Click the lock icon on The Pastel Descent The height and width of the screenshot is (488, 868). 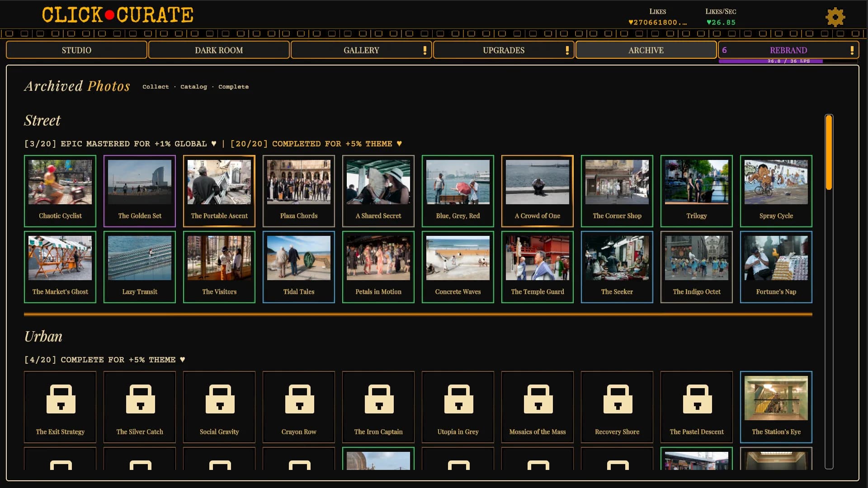(697, 399)
